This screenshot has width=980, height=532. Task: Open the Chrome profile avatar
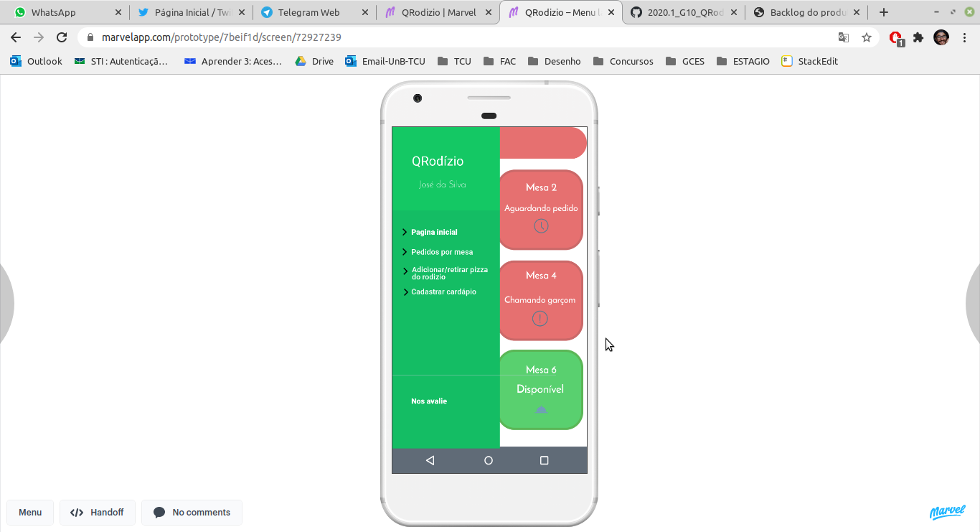point(941,37)
